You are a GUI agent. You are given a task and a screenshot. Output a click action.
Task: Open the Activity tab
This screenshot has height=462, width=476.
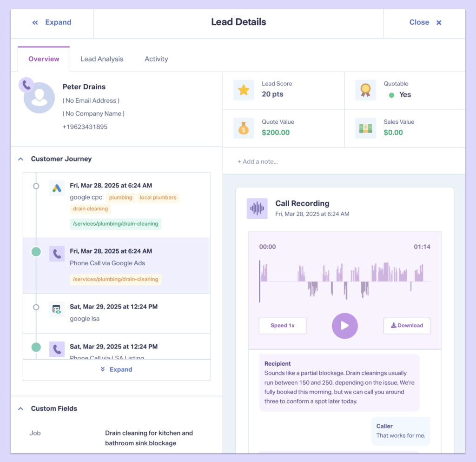156,59
